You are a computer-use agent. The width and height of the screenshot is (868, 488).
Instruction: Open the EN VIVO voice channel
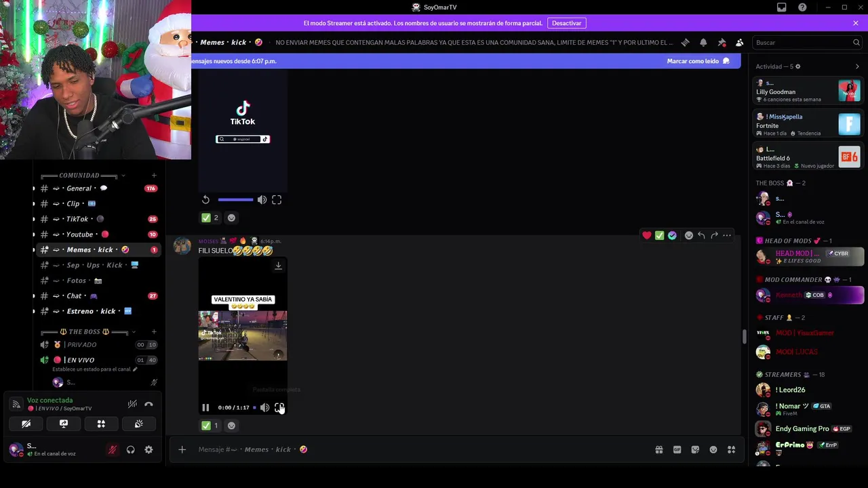98,360
